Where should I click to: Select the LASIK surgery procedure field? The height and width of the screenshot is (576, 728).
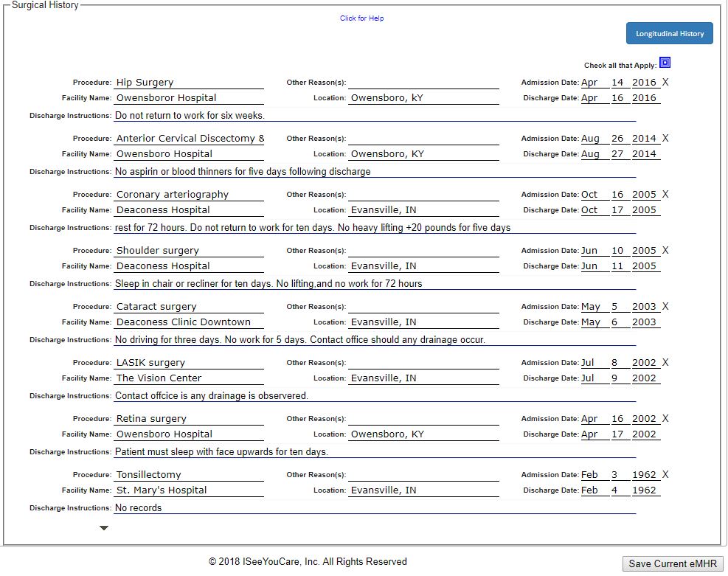(x=189, y=363)
